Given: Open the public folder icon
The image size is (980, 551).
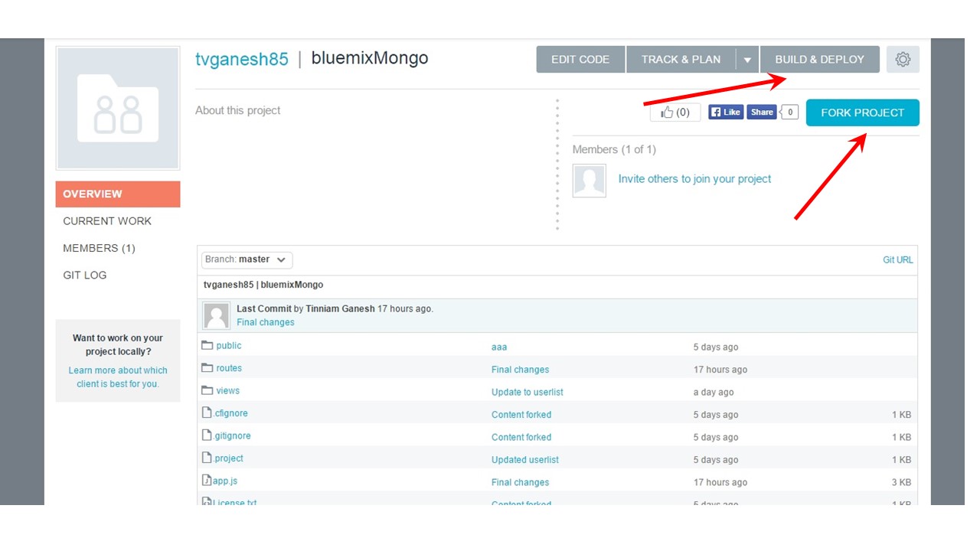Looking at the screenshot, I should tap(207, 346).
